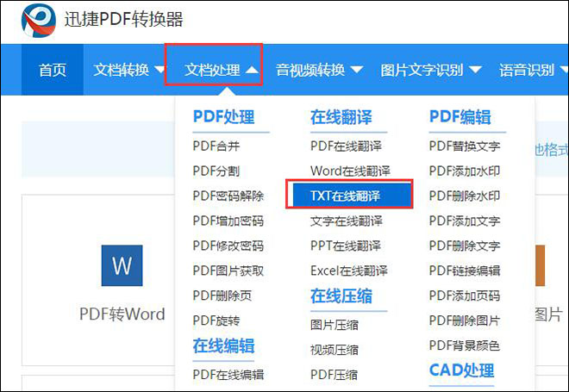Go to the 首页 tab
The height and width of the screenshot is (392, 569).
pos(53,70)
